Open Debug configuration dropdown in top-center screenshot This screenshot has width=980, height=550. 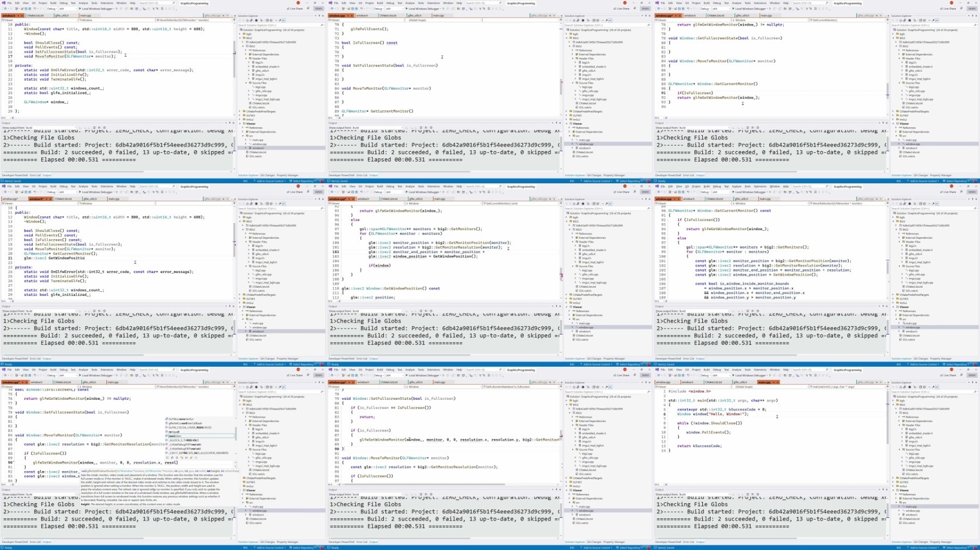379,9
